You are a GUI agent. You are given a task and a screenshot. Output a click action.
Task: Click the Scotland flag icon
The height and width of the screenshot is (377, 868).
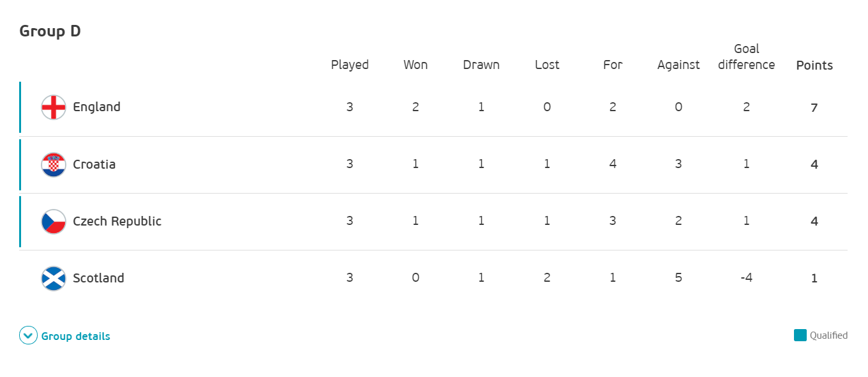click(54, 278)
